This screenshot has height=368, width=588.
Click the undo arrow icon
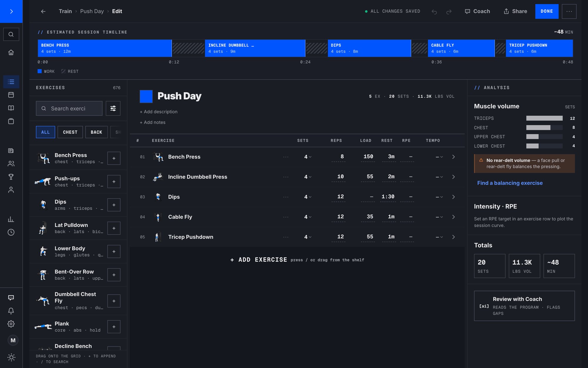[x=434, y=11]
